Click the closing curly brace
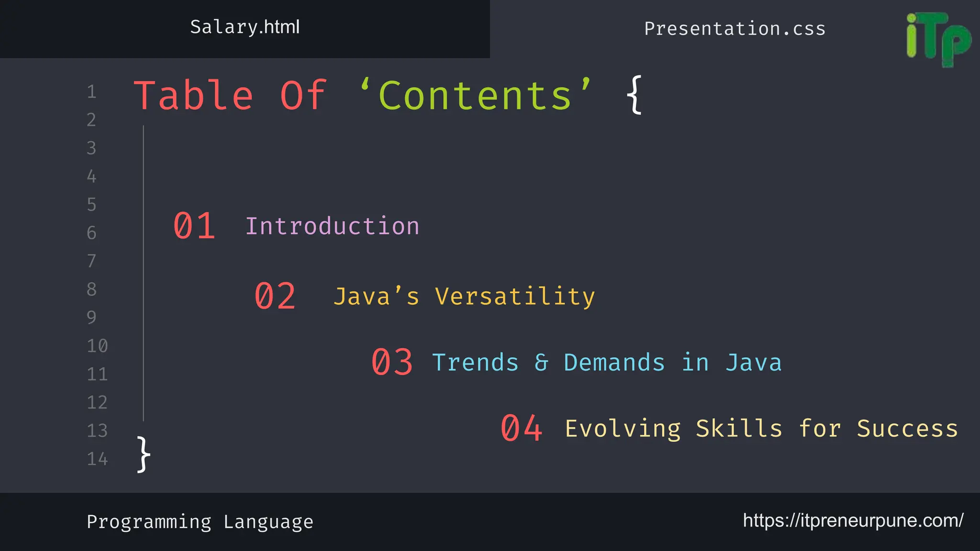 coord(144,454)
